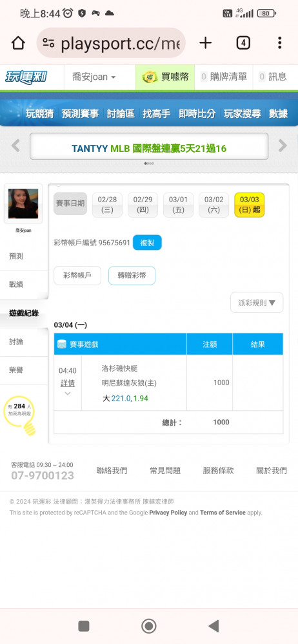Click the 詳情 link for 04:40 game

click(x=68, y=383)
